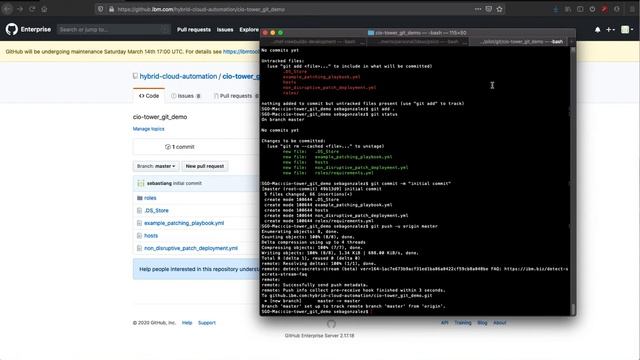Click the terminal title bar folder icon
This screenshot has height=360, width=640.
pyautogui.click(x=371, y=33)
